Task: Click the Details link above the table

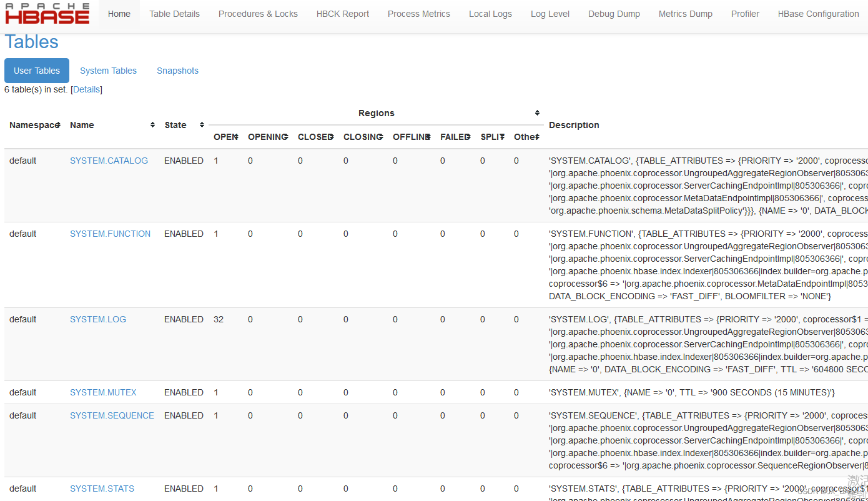Action: pos(86,89)
